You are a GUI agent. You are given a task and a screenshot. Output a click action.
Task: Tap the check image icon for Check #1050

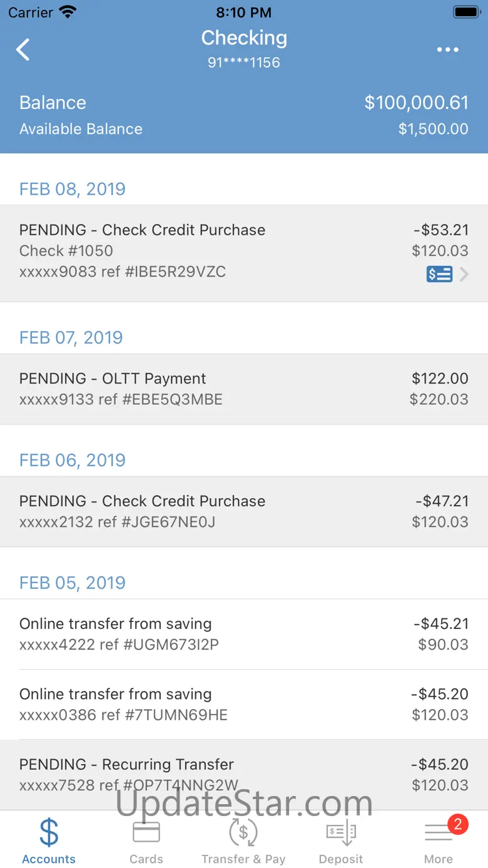coord(439,274)
